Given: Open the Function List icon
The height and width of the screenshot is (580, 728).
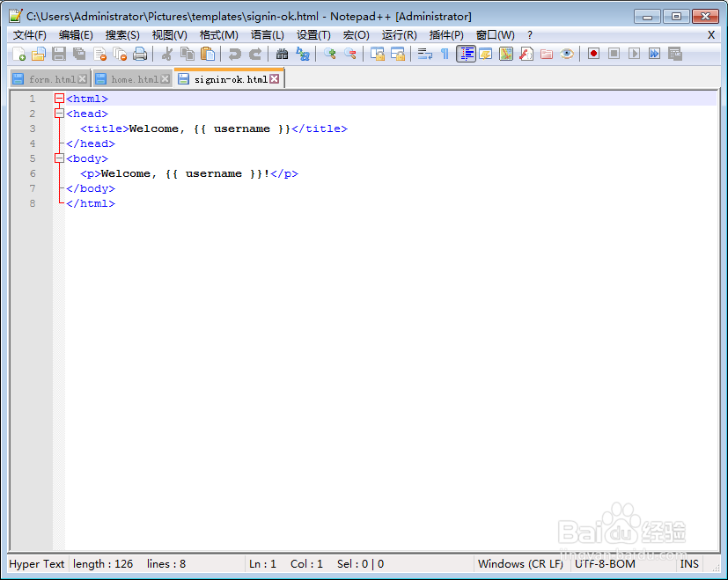Looking at the screenshot, I should tap(526, 54).
